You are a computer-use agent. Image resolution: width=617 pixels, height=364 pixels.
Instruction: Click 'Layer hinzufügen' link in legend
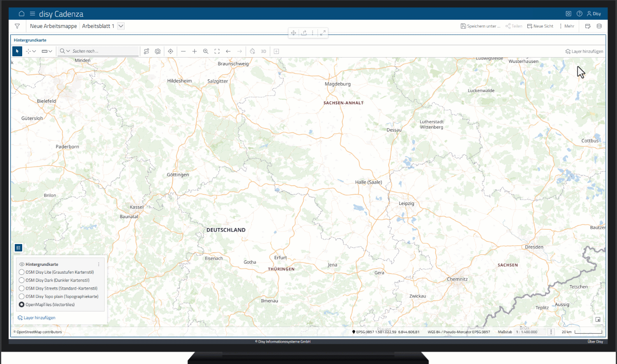[x=36, y=318]
